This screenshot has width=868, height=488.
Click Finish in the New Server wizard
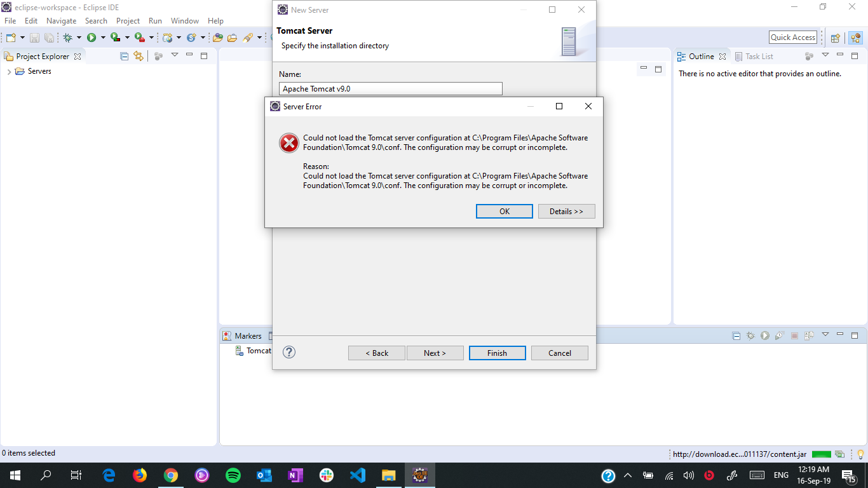point(497,353)
